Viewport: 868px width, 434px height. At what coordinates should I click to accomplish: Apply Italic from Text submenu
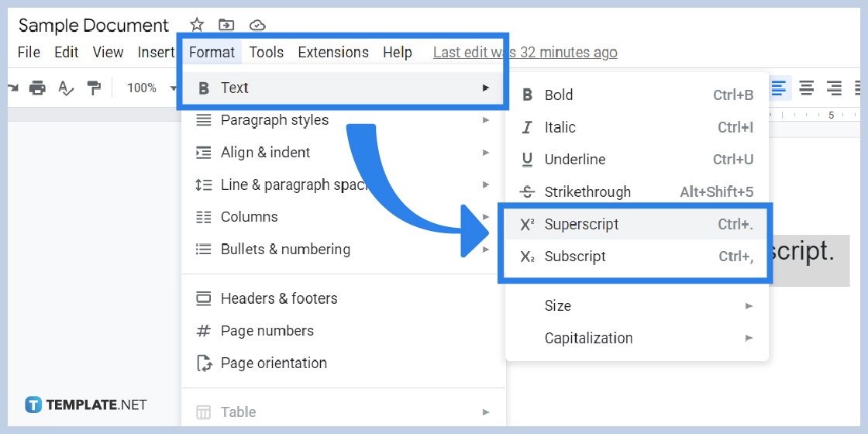[x=636, y=127]
